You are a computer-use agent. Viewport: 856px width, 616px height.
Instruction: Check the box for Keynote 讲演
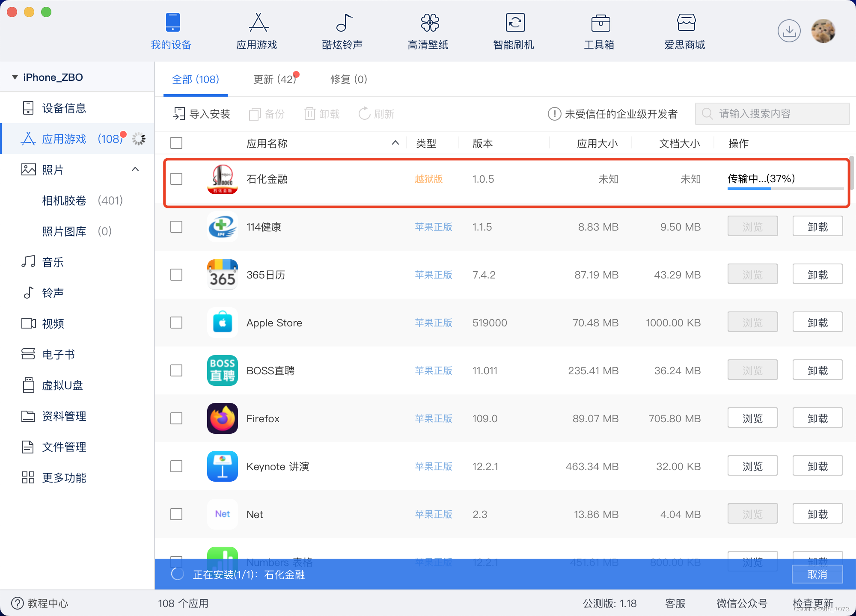click(x=176, y=466)
